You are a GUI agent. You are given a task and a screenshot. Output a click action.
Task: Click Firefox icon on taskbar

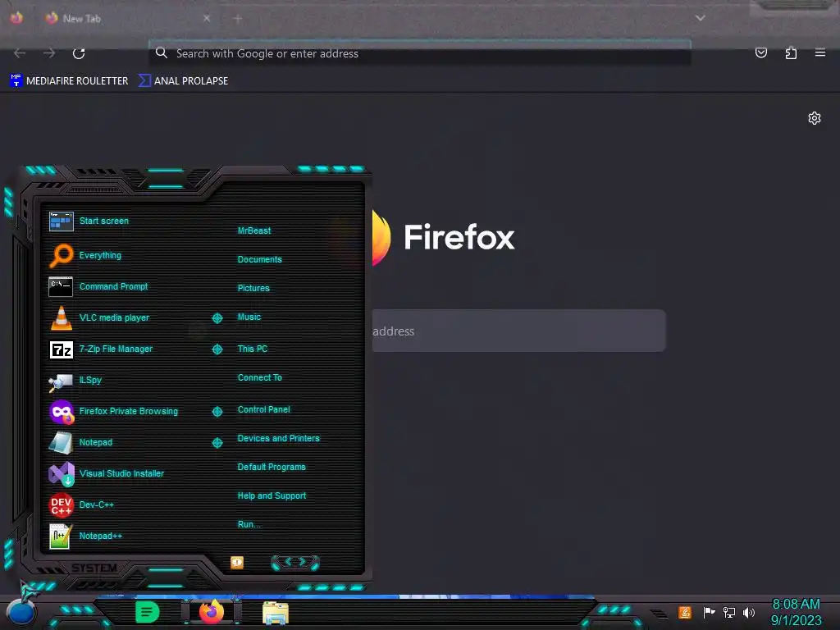click(x=212, y=612)
